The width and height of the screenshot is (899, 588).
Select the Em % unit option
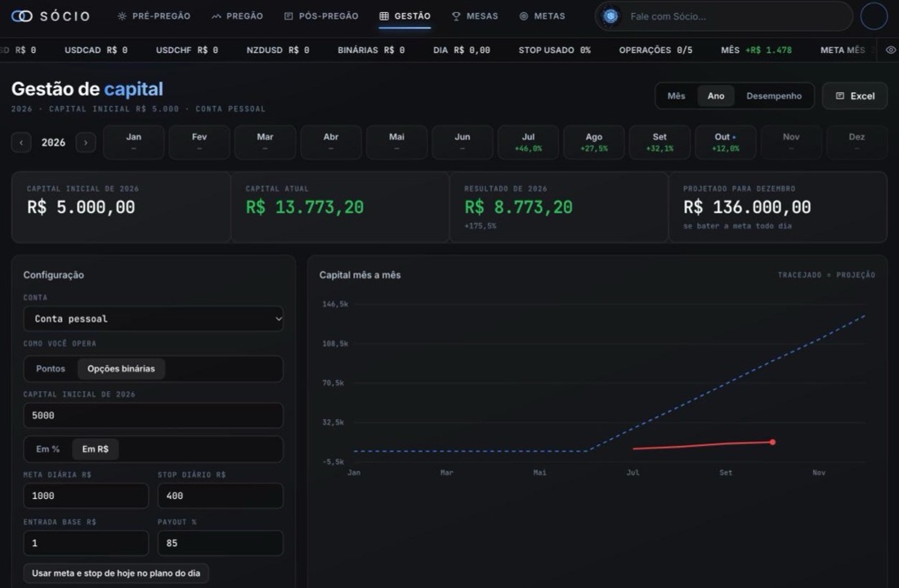[47, 448]
